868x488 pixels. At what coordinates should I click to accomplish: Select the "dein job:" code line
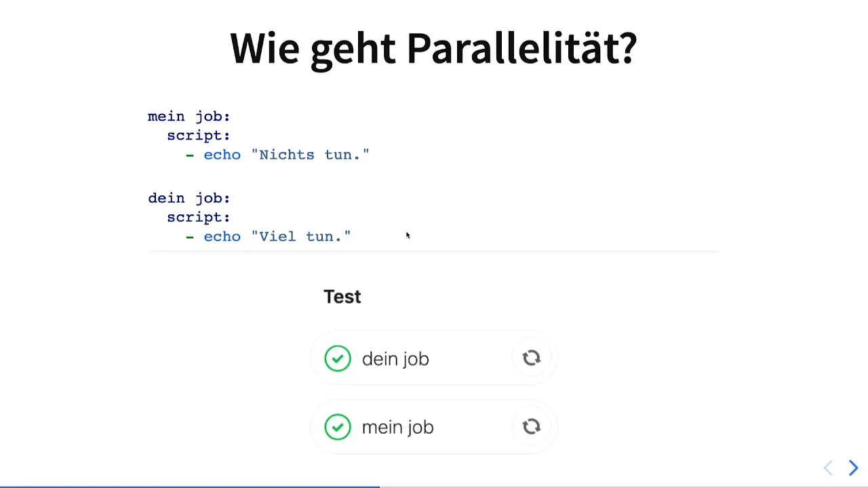189,198
